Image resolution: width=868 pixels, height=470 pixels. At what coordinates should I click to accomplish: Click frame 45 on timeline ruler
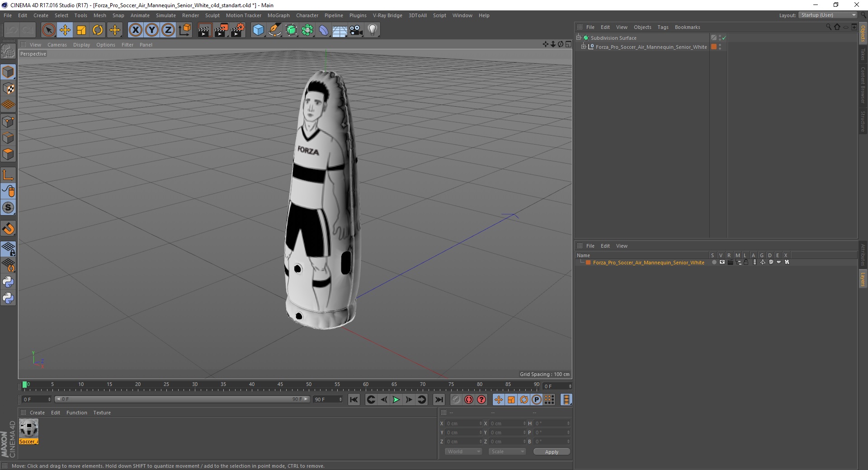(280, 385)
